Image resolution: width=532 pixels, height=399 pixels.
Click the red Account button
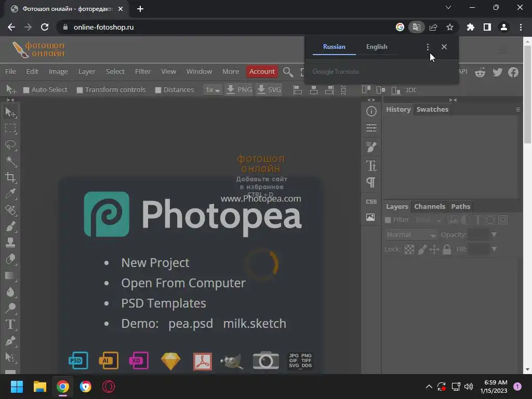tap(262, 72)
